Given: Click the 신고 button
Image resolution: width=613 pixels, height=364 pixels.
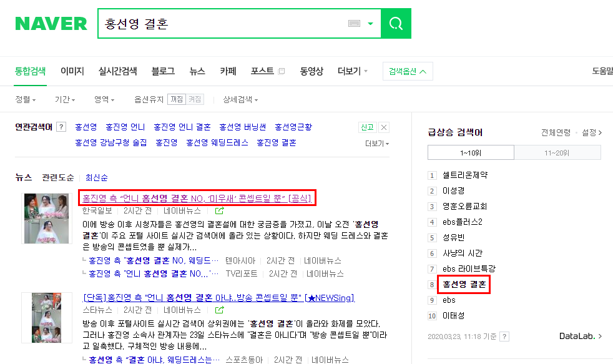Looking at the screenshot, I should pos(367,127).
